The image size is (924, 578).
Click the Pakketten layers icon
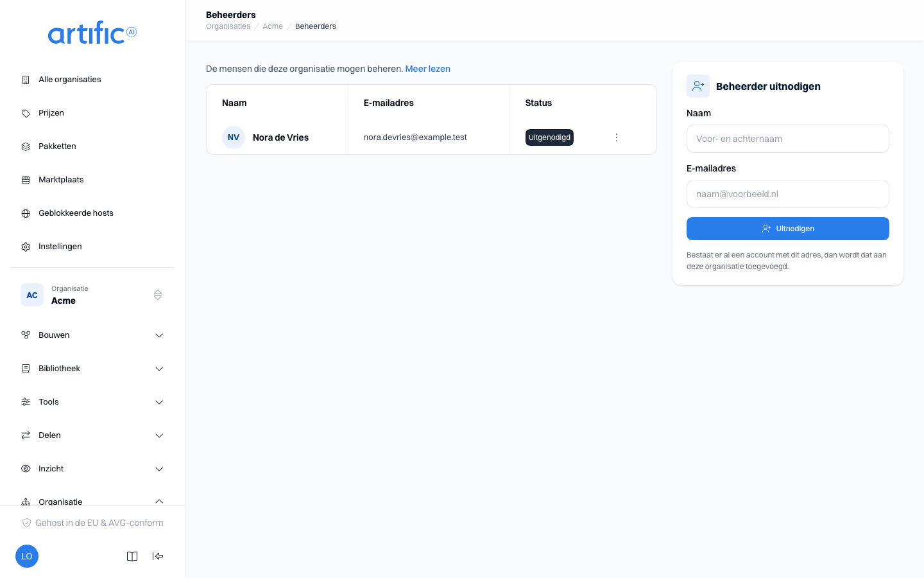point(26,146)
